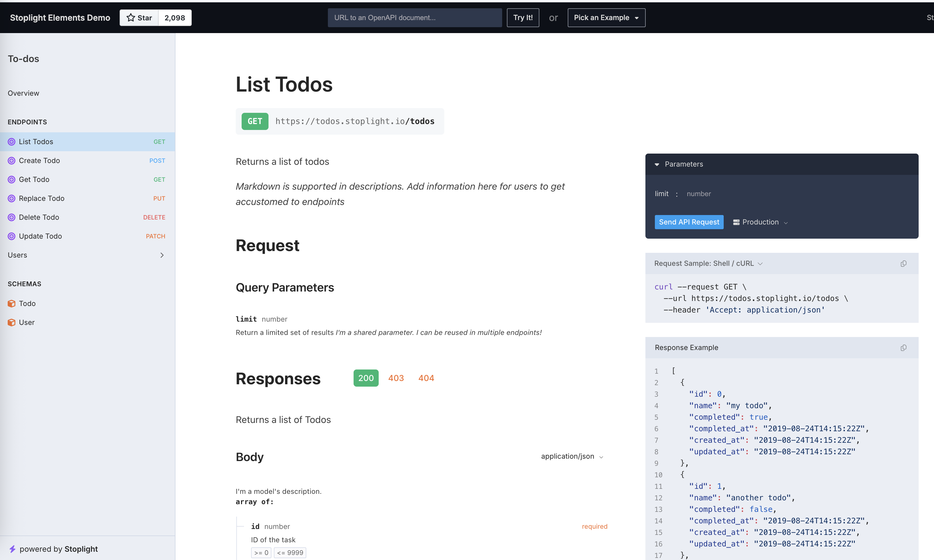Click the https://todos.stoplight.io/todos URL text
This screenshot has width=934, height=560.
coord(355,121)
